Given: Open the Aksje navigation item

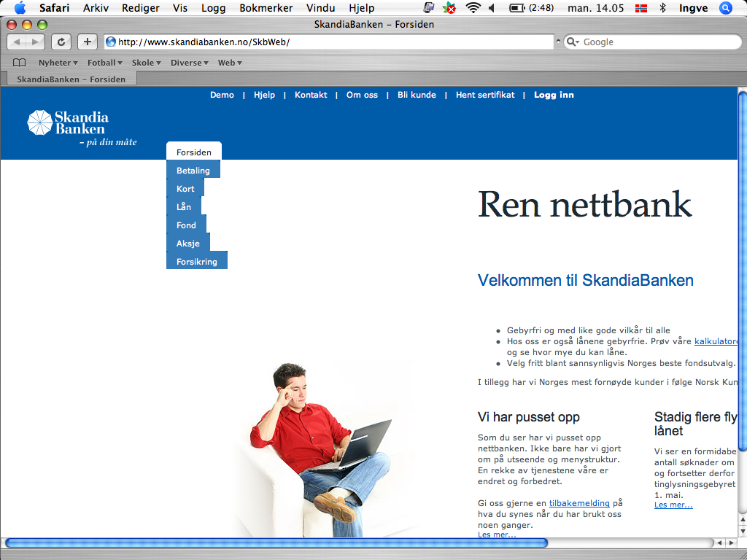Looking at the screenshot, I should pos(188,244).
